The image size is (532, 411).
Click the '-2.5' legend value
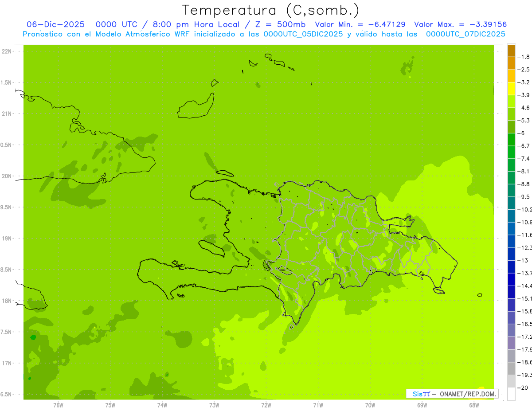pyautogui.click(x=524, y=70)
